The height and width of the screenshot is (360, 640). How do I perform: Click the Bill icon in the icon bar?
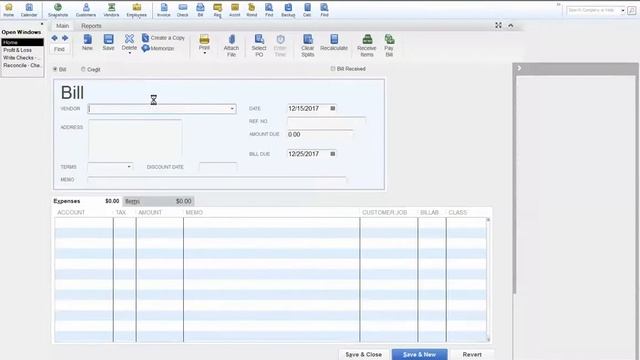pos(200,10)
